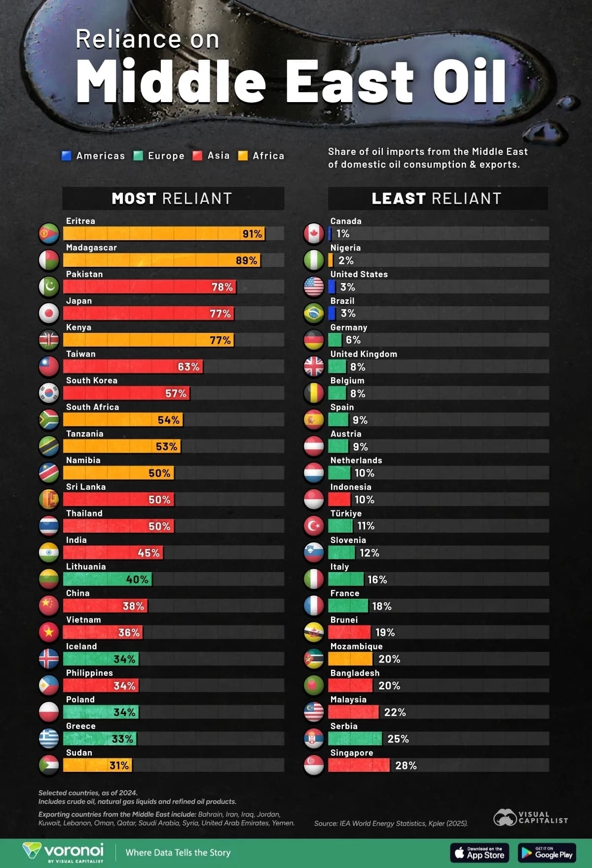This screenshot has width=592, height=868.
Task: Open the Google Play download button
Action: 547,852
